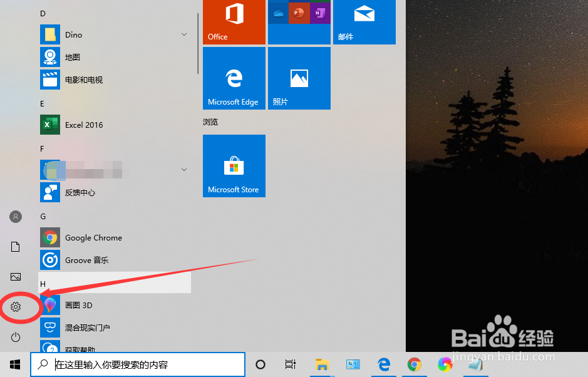Expand the blurred folder chevron under F
This screenshot has height=377, width=588.
point(184,170)
